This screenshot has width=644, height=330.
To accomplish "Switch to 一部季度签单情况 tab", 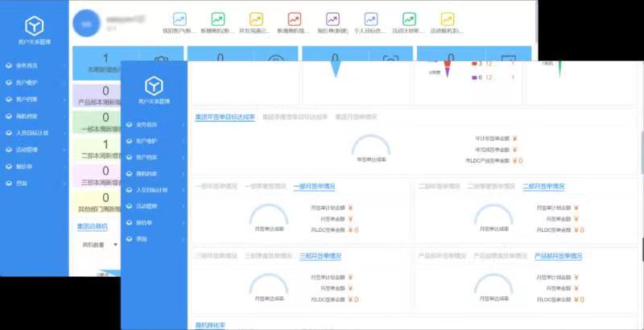I will 266,187.
